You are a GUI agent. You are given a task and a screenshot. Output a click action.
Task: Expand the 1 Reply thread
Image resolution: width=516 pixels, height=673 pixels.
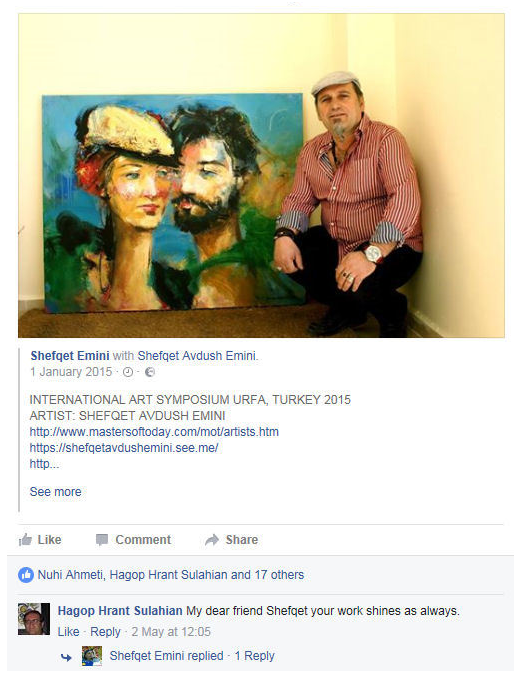point(254,656)
